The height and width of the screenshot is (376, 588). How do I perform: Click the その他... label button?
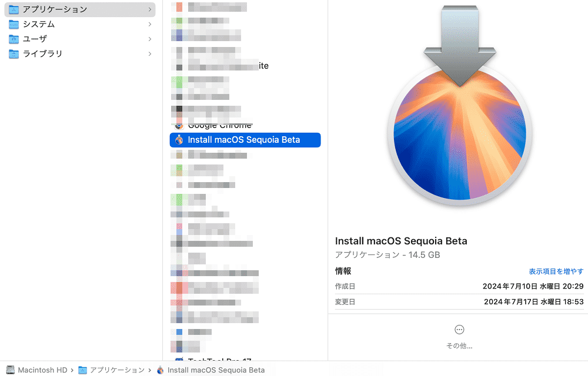pyautogui.click(x=459, y=345)
